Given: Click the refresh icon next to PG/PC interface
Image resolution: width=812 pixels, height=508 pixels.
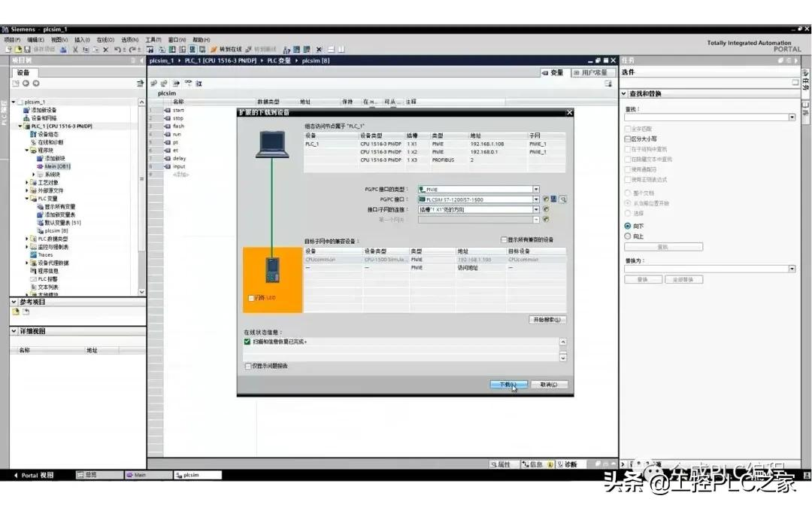Looking at the screenshot, I should coord(546,199).
